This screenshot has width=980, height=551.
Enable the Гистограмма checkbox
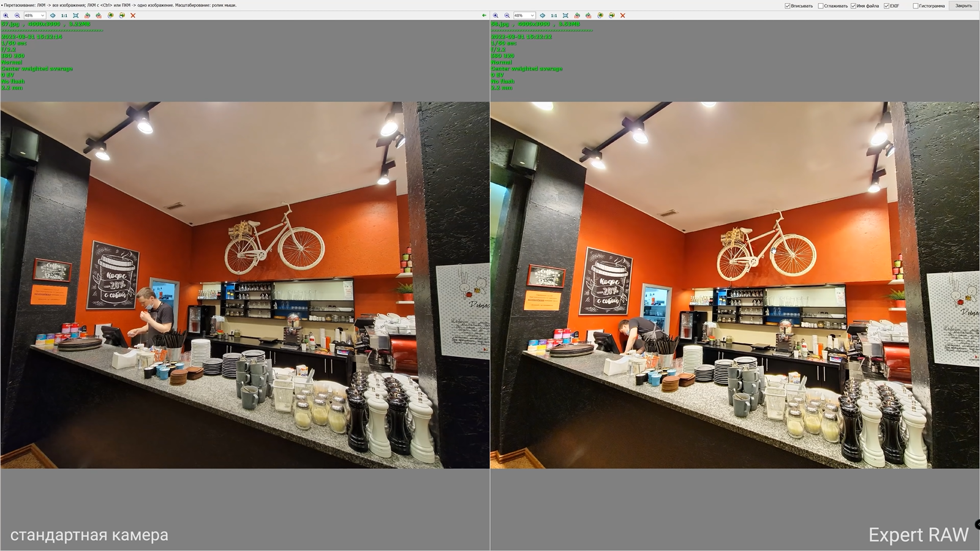pyautogui.click(x=916, y=6)
